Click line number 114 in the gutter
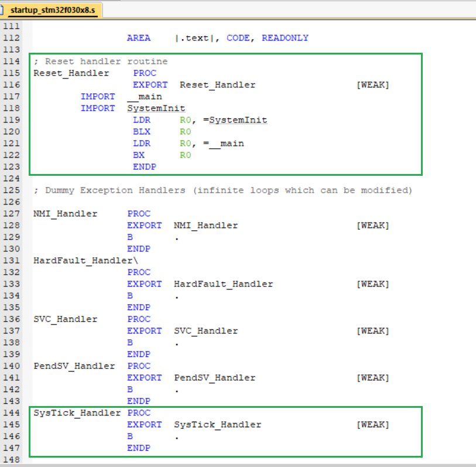The width and height of the screenshot is (476, 467). (11, 62)
